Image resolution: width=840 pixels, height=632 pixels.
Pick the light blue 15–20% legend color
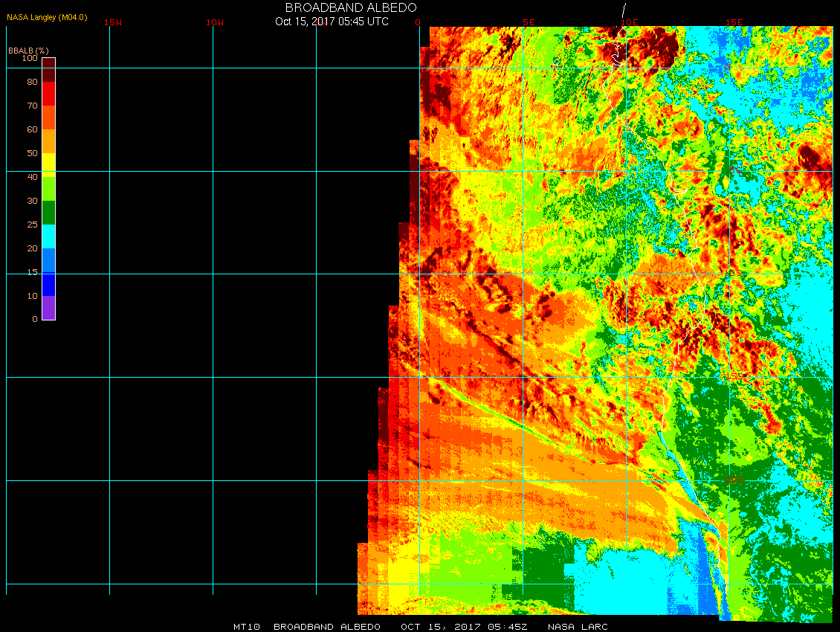coord(48,260)
